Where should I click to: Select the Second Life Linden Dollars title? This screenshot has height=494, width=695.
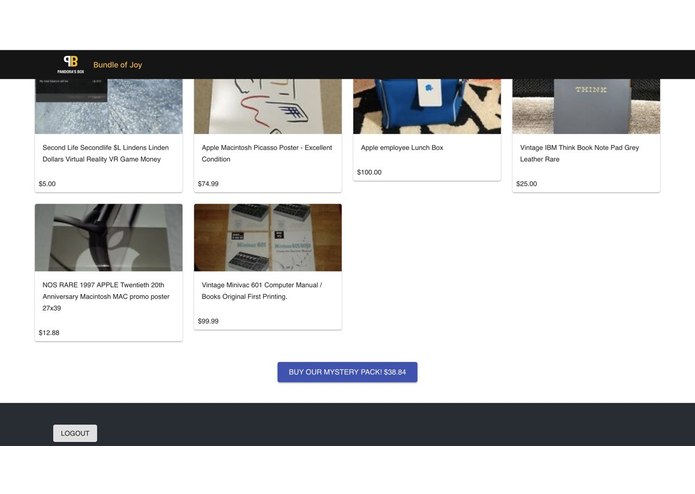tap(105, 153)
